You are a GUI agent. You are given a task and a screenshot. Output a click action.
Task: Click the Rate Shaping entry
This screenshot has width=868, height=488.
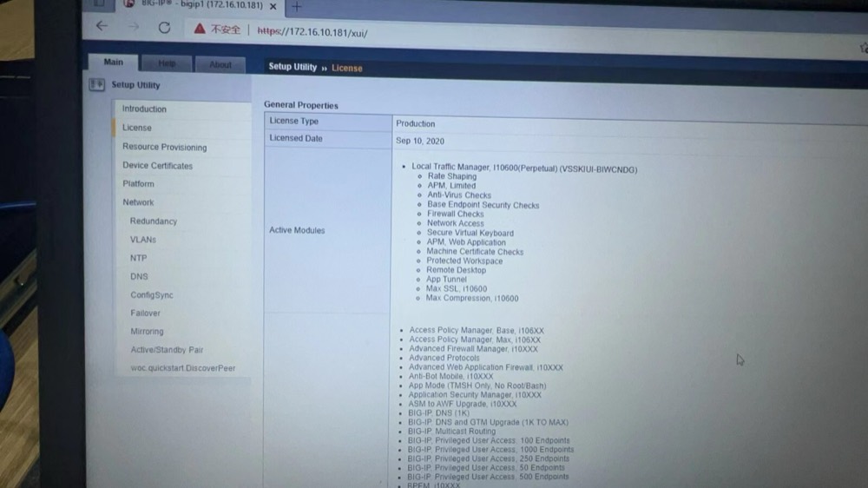click(x=451, y=176)
